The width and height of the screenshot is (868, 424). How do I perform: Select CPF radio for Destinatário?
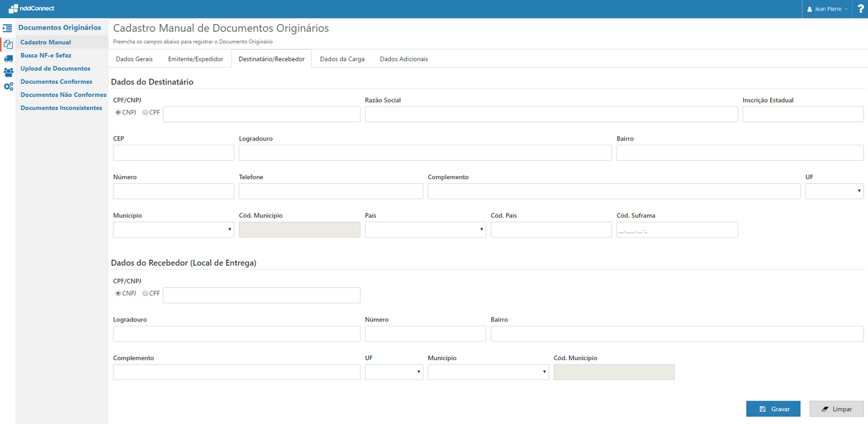145,112
